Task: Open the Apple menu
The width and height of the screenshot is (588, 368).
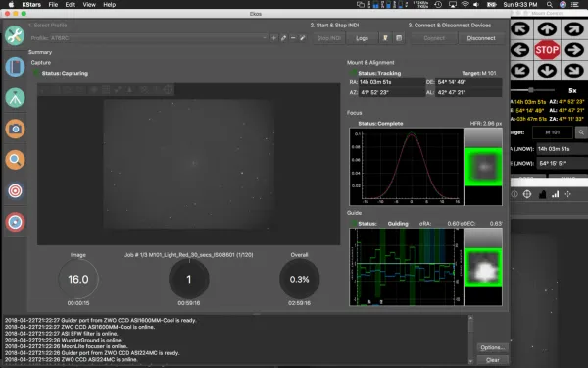Action: (11, 5)
